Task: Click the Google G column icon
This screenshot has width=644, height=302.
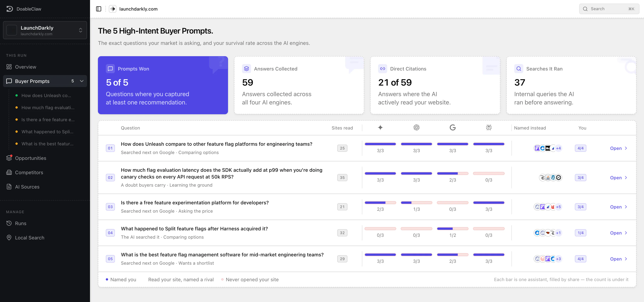Action: 452,128
